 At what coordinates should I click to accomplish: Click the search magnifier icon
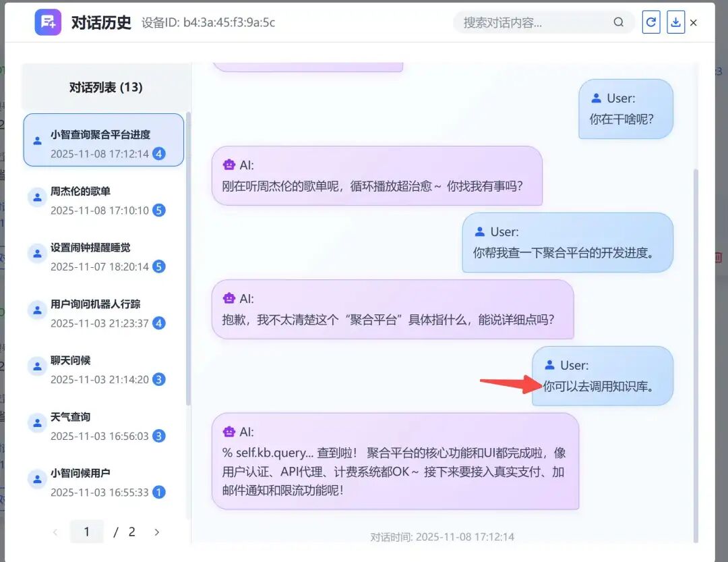618,22
